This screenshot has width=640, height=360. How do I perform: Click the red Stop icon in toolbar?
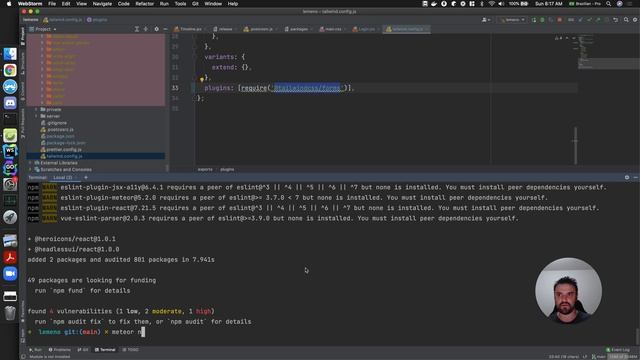click(560, 20)
